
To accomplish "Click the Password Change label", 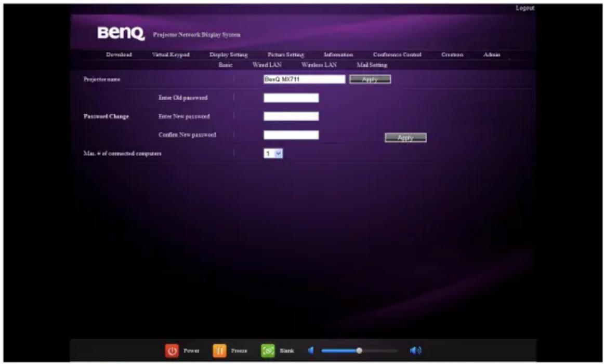I will coord(107,116).
